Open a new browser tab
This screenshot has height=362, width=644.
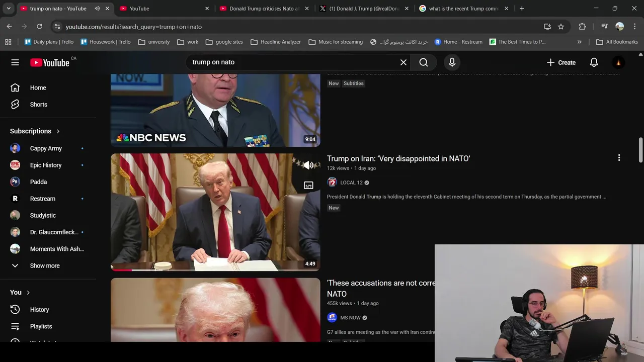coord(522,9)
